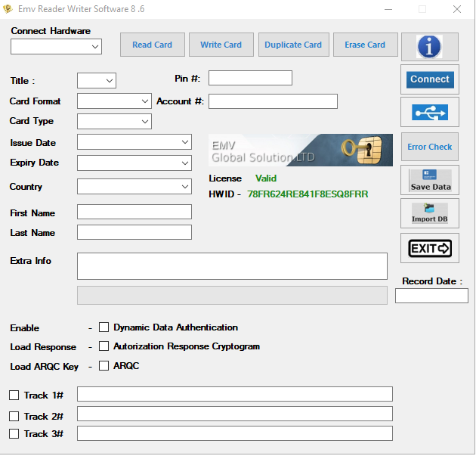Click the Erase Card button
The image size is (476, 456).
(365, 45)
